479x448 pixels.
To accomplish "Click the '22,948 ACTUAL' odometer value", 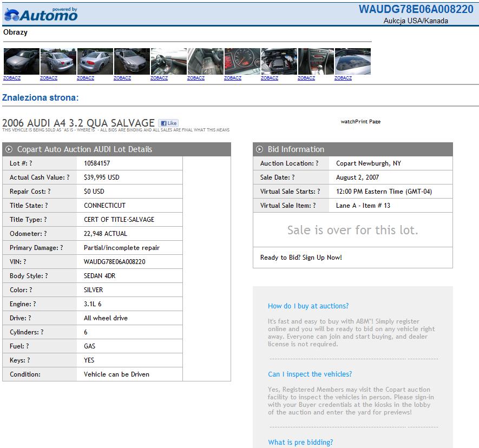I will point(106,234).
